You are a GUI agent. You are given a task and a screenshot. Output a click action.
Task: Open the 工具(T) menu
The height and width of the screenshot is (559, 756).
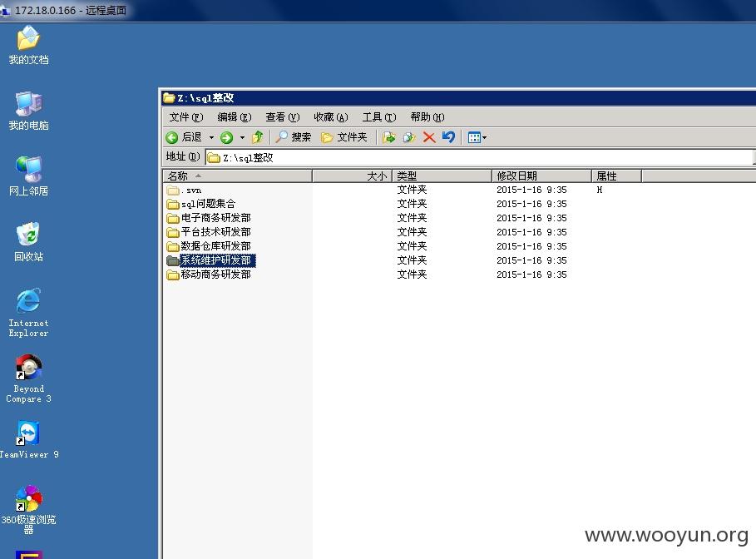click(x=379, y=117)
